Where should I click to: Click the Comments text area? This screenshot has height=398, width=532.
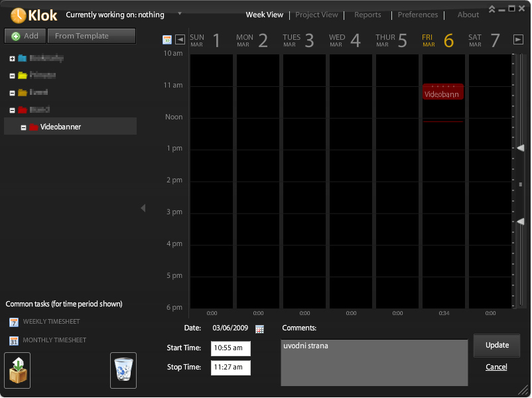coord(374,362)
